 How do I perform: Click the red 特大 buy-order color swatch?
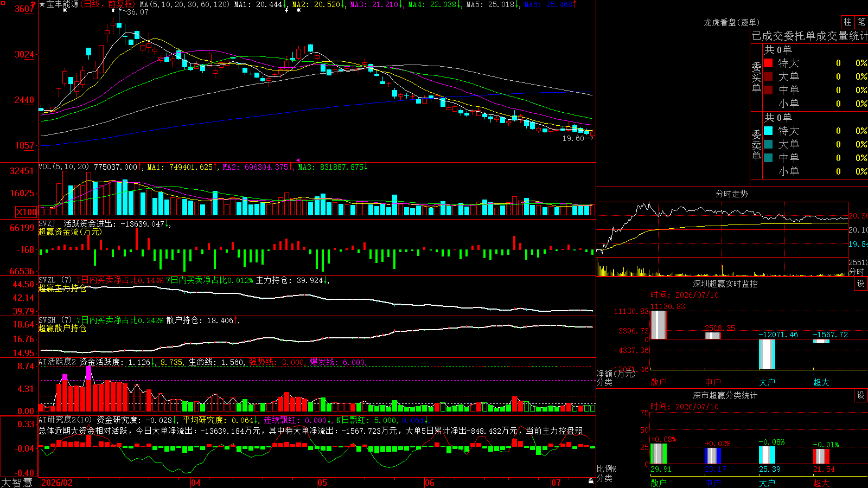click(x=768, y=63)
